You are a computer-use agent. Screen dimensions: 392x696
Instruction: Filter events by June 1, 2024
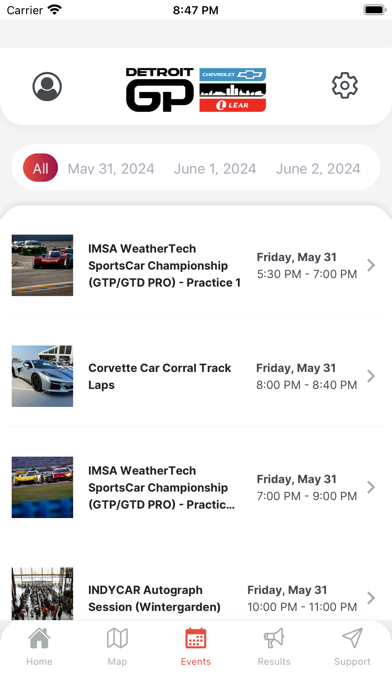pyautogui.click(x=215, y=169)
